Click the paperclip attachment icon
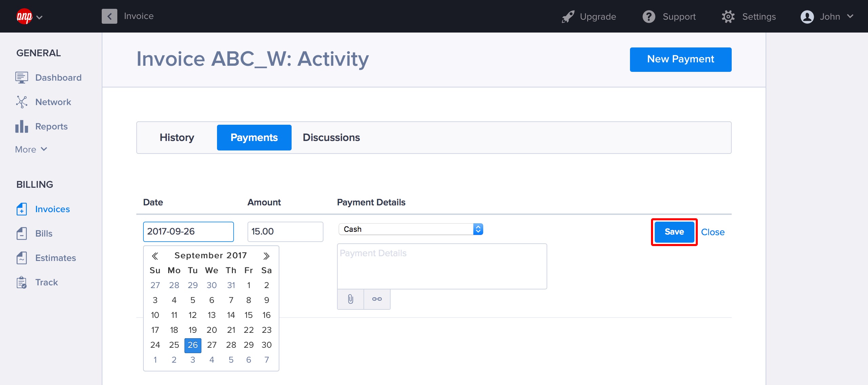The height and width of the screenshot is (385, 868). [350, 299]
